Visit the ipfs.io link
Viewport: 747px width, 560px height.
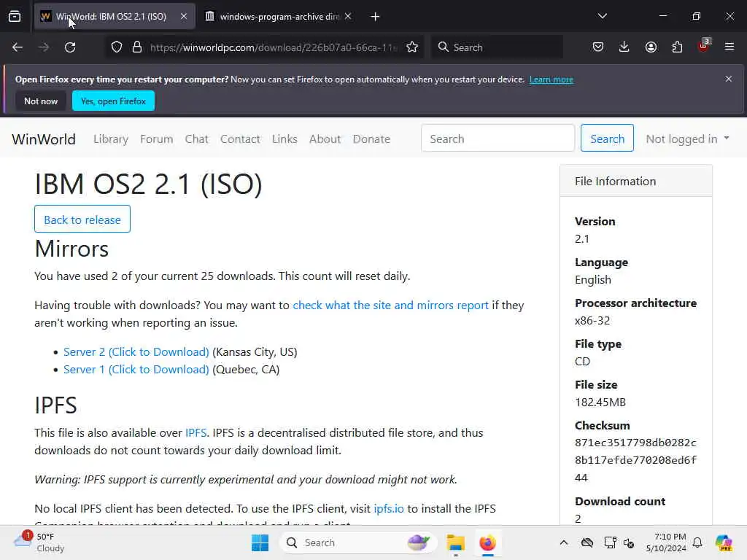389,508
